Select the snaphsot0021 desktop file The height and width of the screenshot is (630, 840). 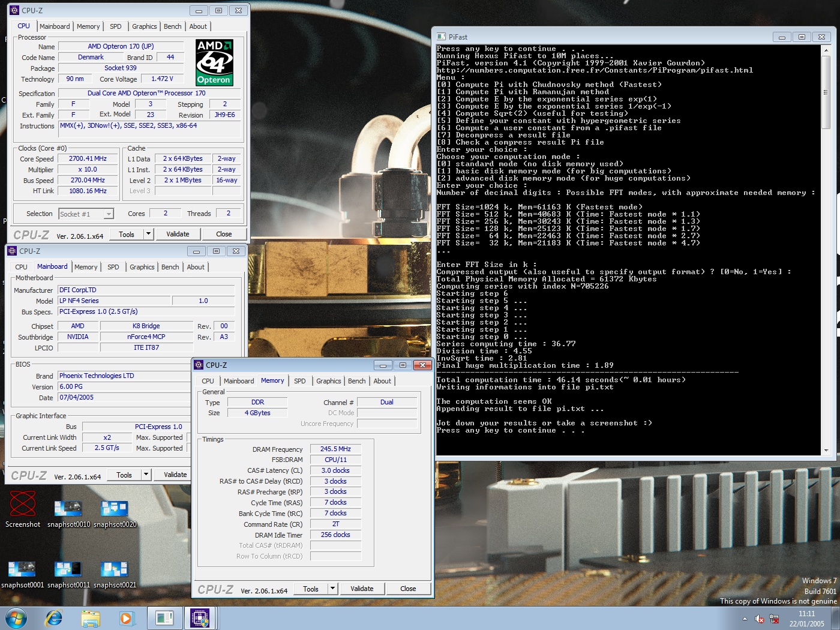115,575
